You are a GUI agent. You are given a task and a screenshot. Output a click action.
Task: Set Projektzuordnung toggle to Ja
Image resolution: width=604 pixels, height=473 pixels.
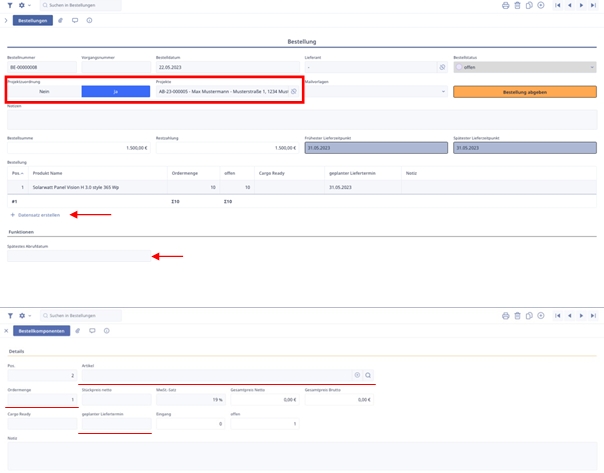115,91
